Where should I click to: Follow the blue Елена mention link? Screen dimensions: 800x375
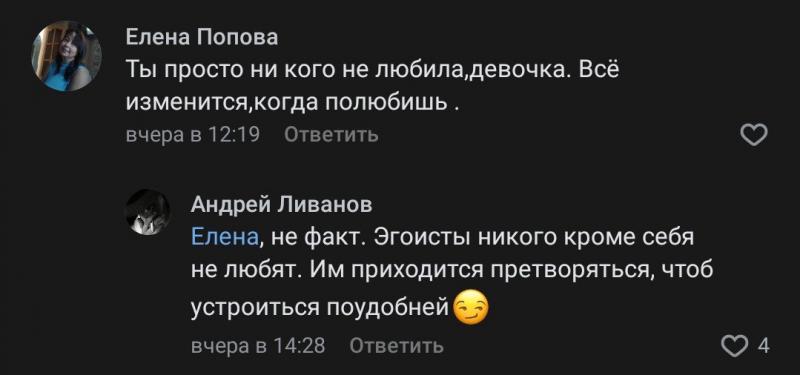tap(225, 238)
